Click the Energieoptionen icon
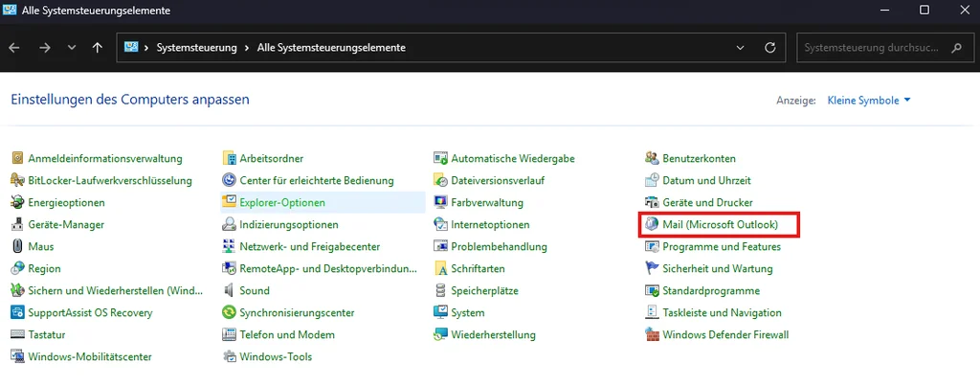Viewport: 980px width, 386px height. coord(18,202)
